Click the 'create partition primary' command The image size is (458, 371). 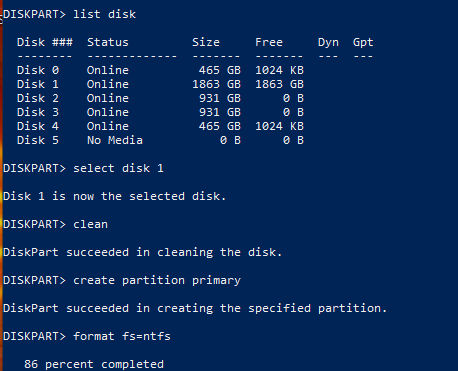click(x=157, y=280)
